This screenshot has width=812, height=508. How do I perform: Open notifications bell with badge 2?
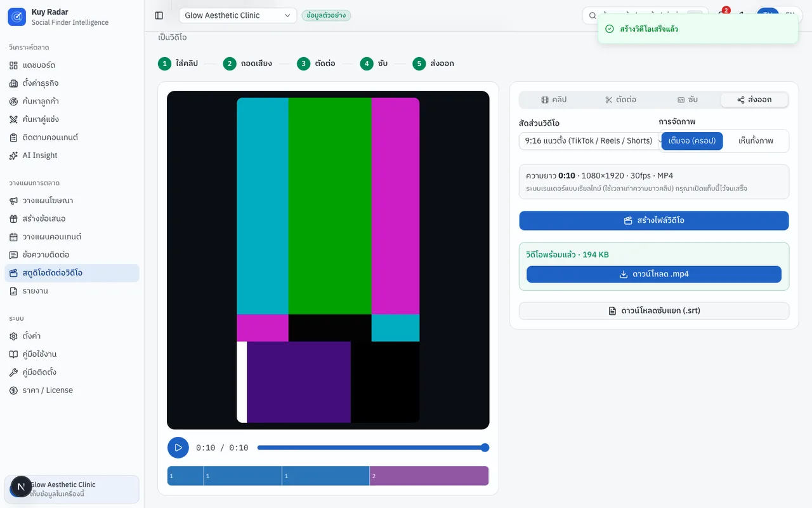click(722, 15)
